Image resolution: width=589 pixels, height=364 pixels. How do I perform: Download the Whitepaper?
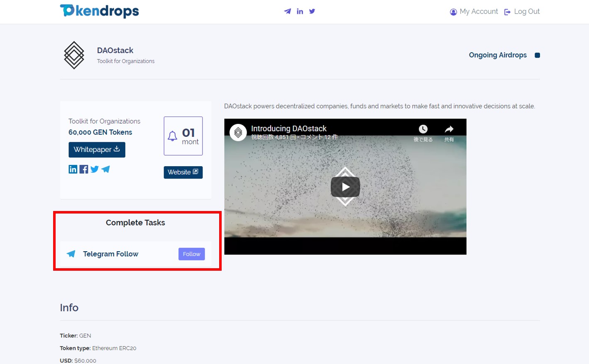click(x=97, y=150)
